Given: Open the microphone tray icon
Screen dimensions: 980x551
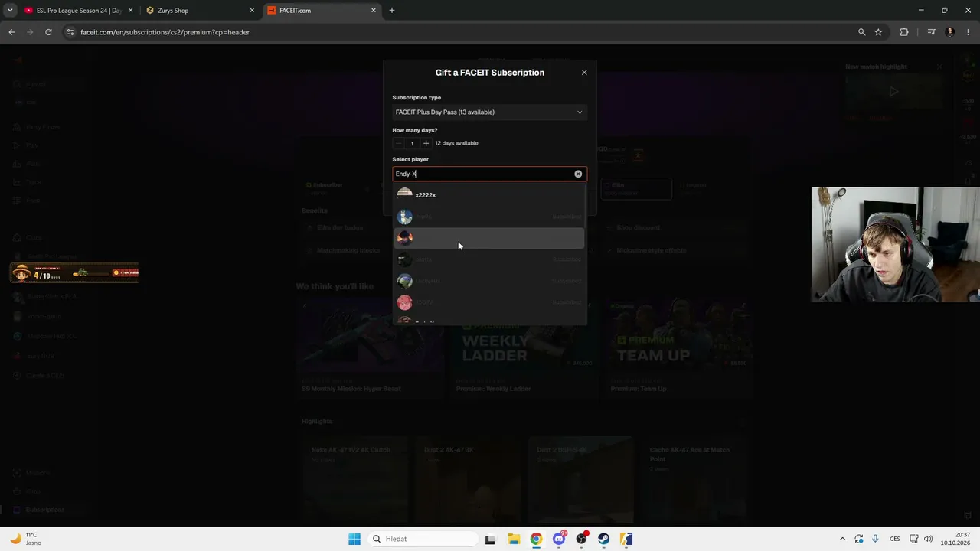Looking at the screenshot, I should coord(875,539).
